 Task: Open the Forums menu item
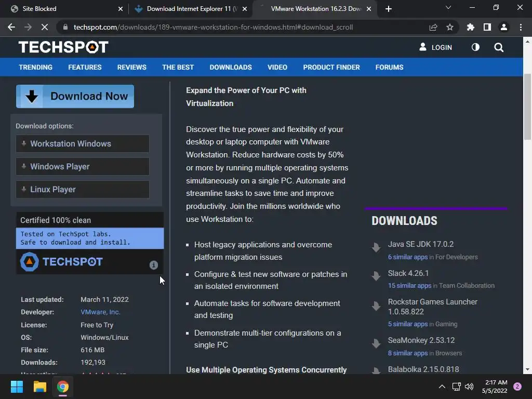pos(389,67)
